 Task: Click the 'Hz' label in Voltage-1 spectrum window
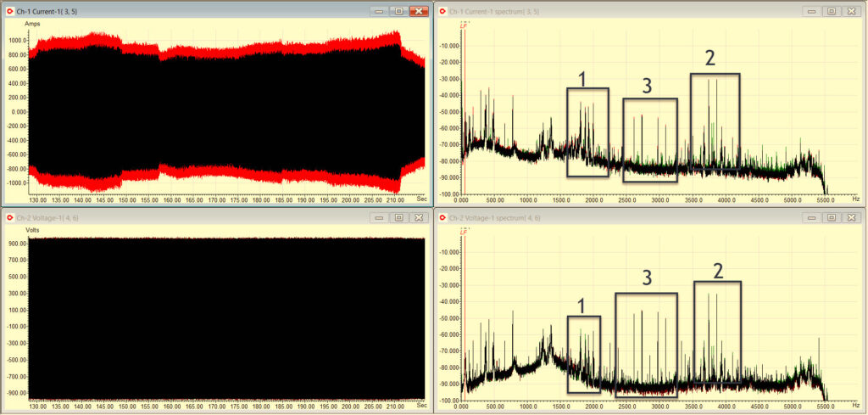(856, 405)
